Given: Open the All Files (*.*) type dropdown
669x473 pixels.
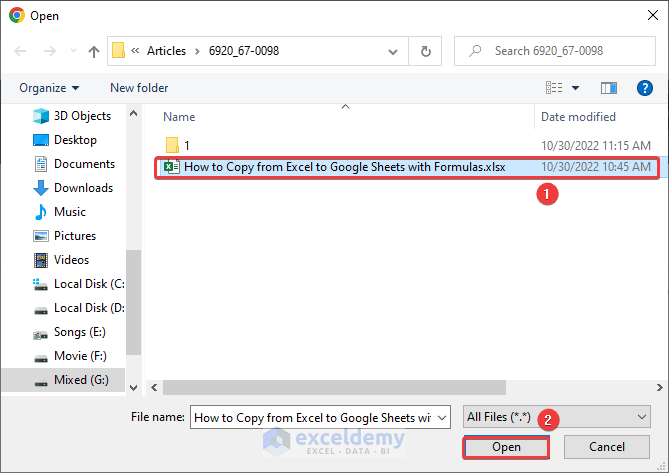Looking at the screenshot, I should (556, 417).
